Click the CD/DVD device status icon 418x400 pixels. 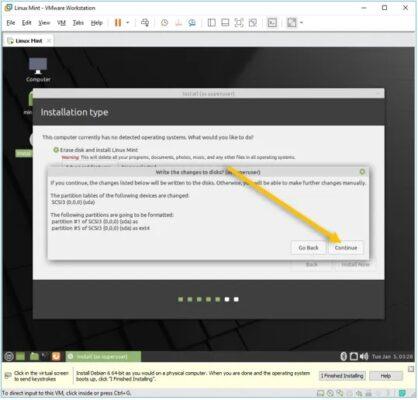(x=330, y=393)
